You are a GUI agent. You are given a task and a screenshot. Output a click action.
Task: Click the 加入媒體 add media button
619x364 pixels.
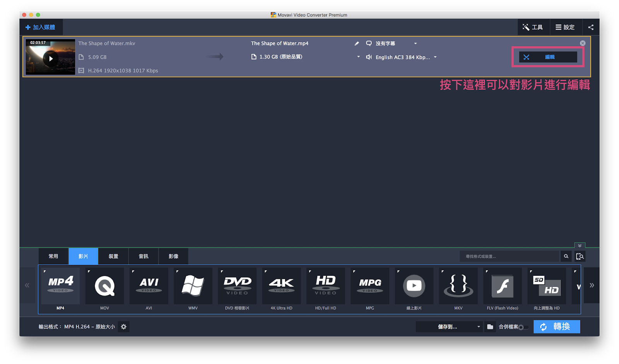pyautogui.click(x=40, y=27)
